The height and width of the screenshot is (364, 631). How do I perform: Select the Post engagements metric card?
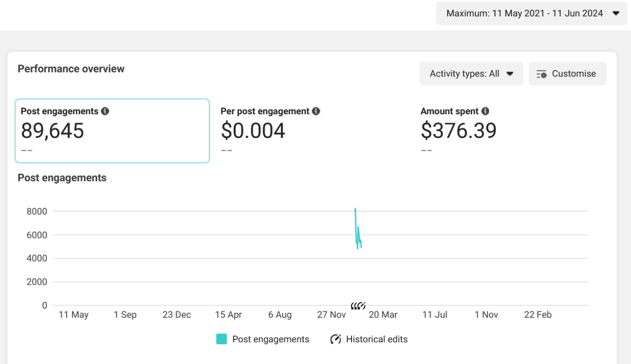(x=112, y=131)
